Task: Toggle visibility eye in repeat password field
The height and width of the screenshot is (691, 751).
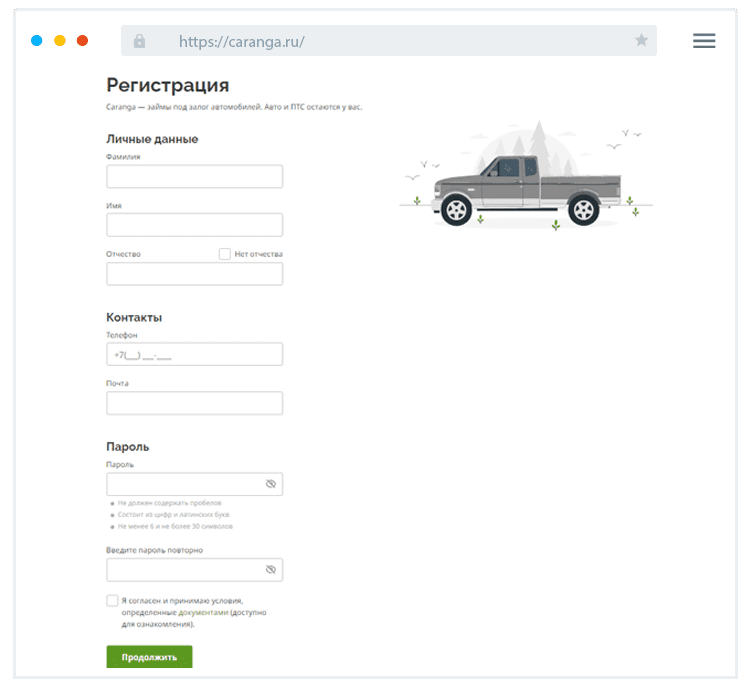Action: (270, 570)
